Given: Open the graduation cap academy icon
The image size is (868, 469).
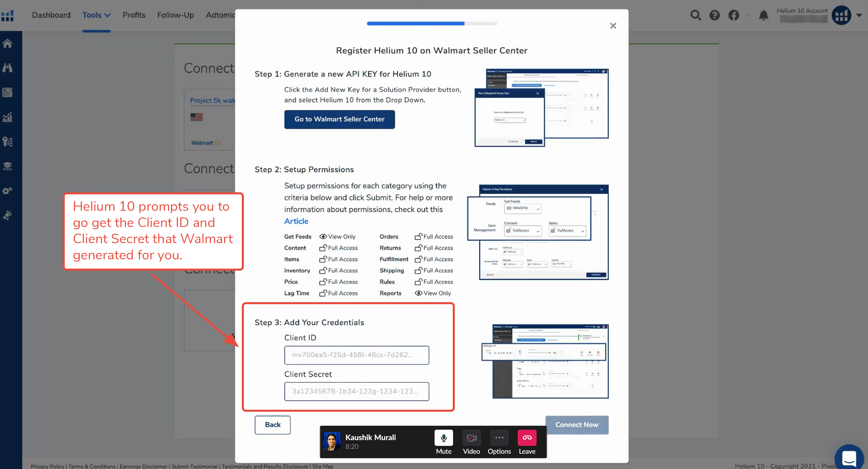Looking at the screenshot, I should click(x=8, y=166).
